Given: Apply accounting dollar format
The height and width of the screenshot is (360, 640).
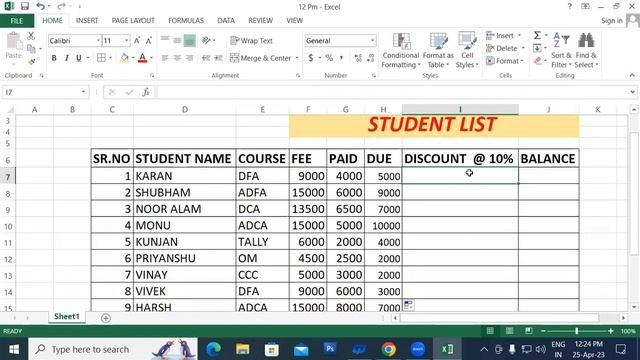Looking at the screenshot, I should point(311,58).
